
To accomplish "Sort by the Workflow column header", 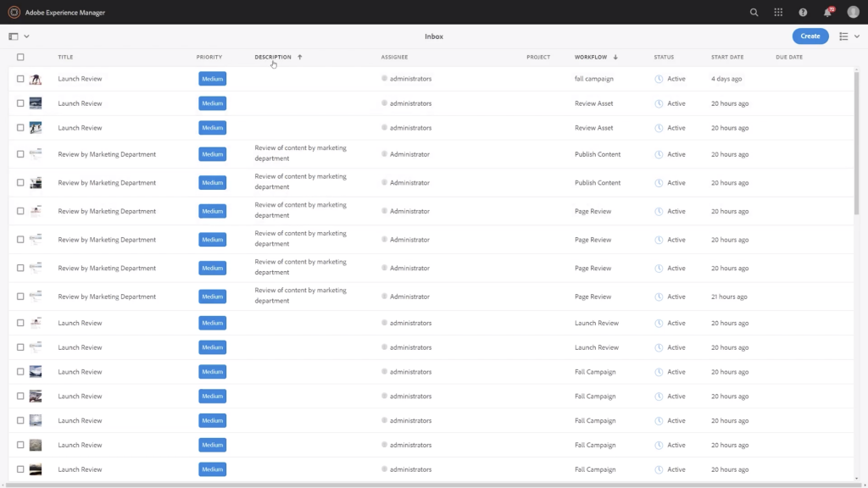I will point(591,57).
